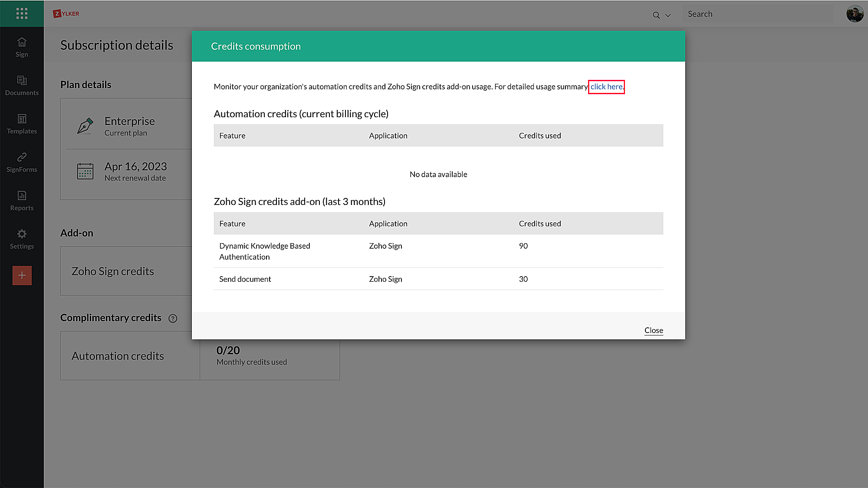Image resolution: width=868 pixels, height=488 pixels.
Task: Open the Settings gear icon
Action: [22, 234]
